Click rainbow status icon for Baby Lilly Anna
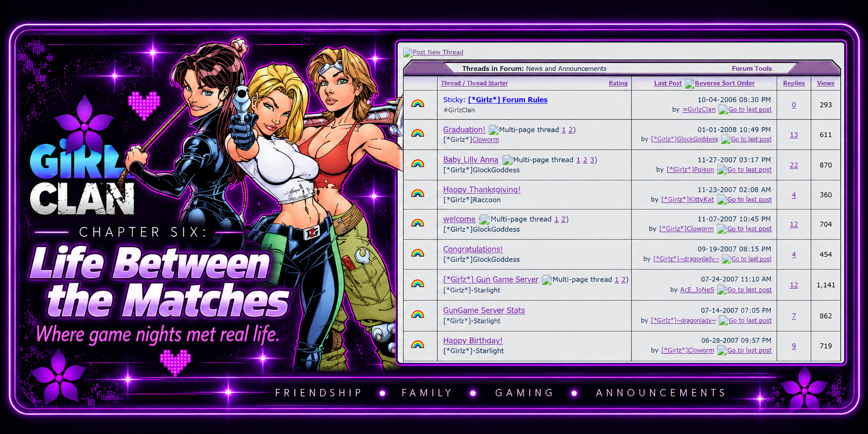This screenshot has width=868, height=434. click(417, 163)
